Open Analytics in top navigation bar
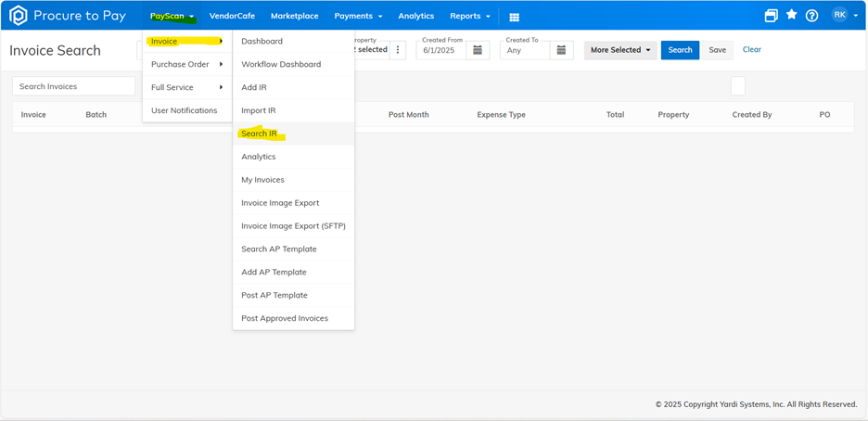Image resolution: width=868 pixels, height=421 pixels. tap(416, 16)
